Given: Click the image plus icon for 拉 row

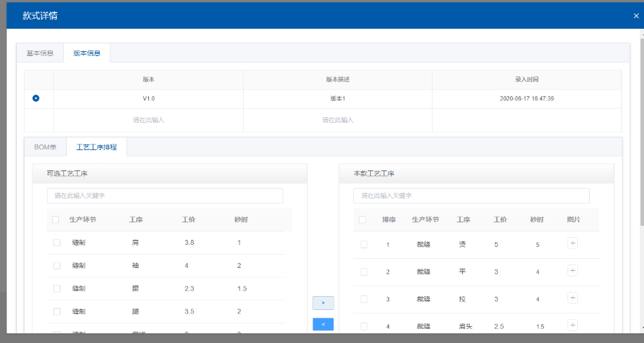Looking at the screenshot, I should click(x=572, y=298).
